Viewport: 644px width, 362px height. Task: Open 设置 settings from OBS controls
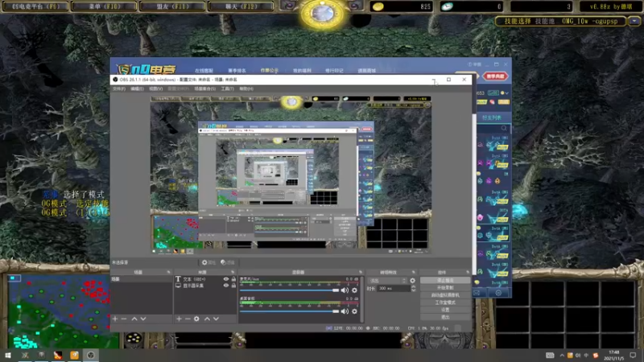point(445,310)
